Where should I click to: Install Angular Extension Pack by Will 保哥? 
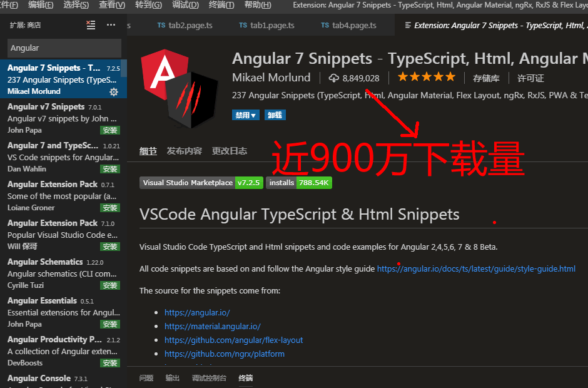[110, 247]
